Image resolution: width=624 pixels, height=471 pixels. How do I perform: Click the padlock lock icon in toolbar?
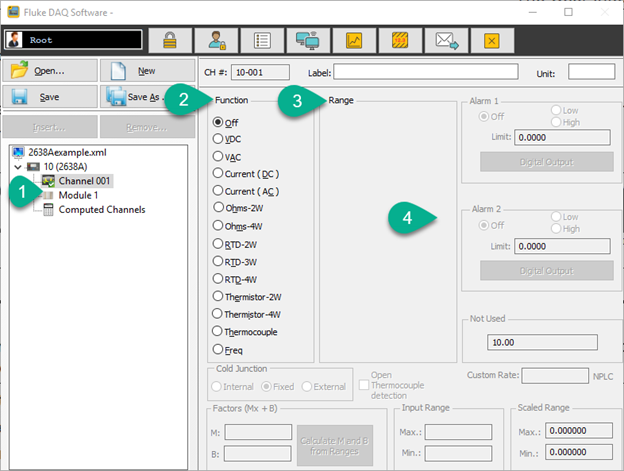(170, 40)
